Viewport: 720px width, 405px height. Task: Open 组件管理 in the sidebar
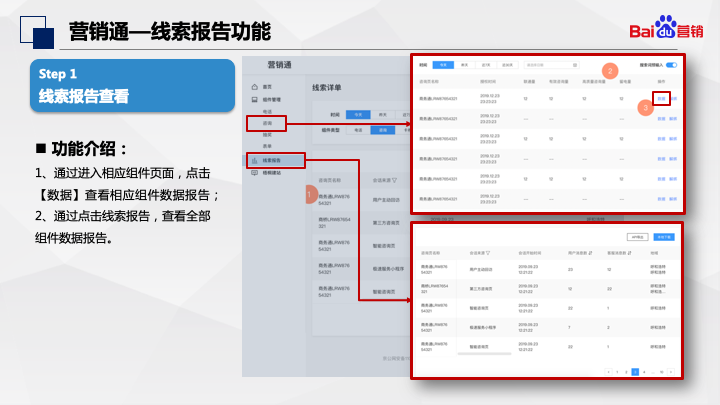pos(271,100)
